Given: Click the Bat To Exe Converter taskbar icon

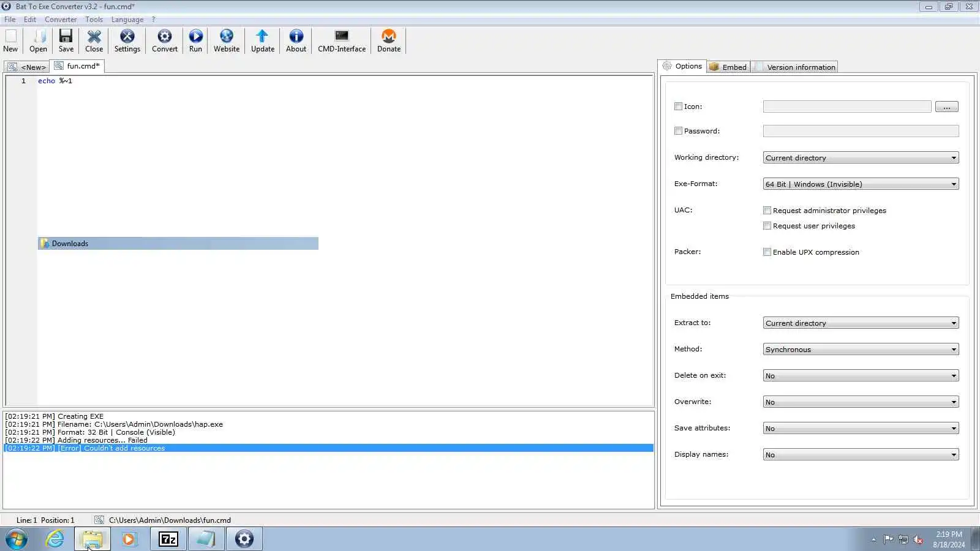Looking at the screenshot, I should coord(244,539).
